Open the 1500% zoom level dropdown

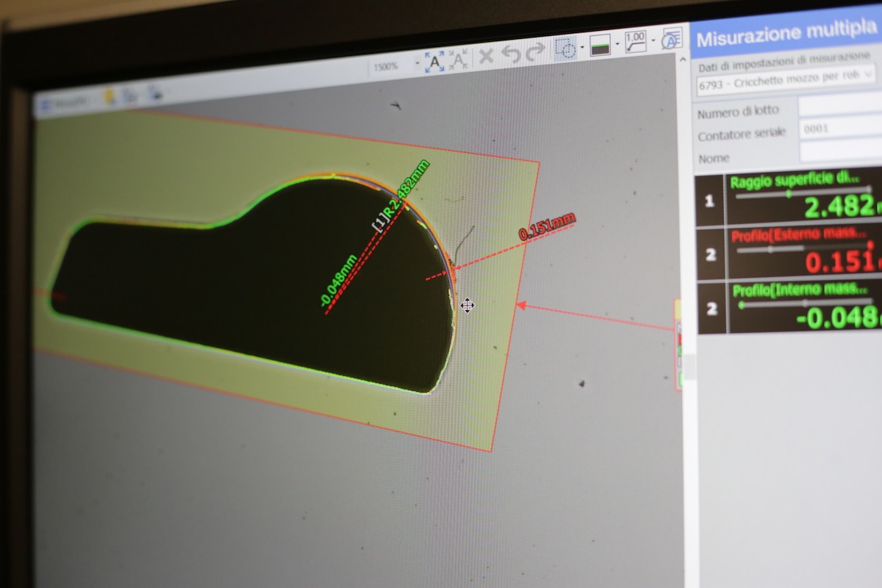417,65
